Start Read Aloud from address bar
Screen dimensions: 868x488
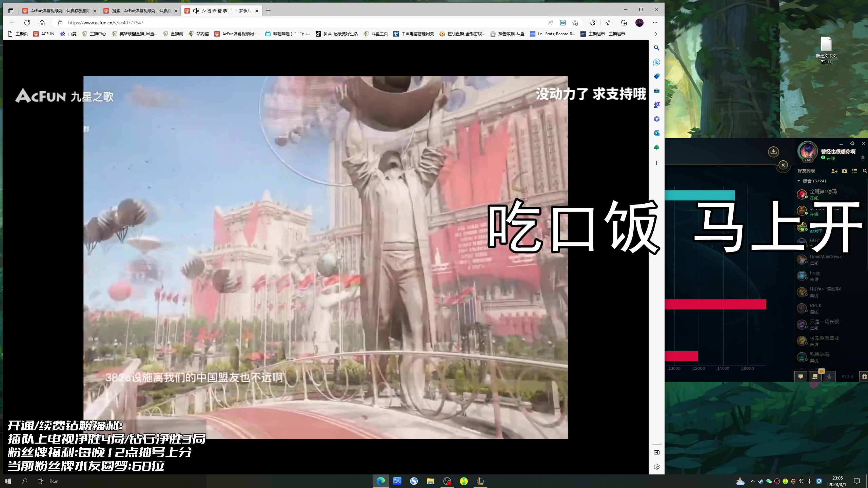point(550,23)
